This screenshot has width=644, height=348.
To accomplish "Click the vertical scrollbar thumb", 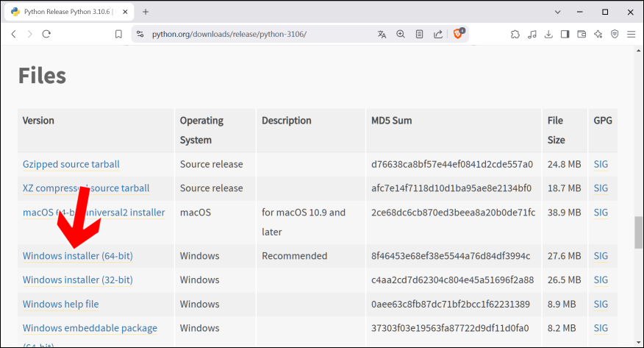I will pos(638,233).
